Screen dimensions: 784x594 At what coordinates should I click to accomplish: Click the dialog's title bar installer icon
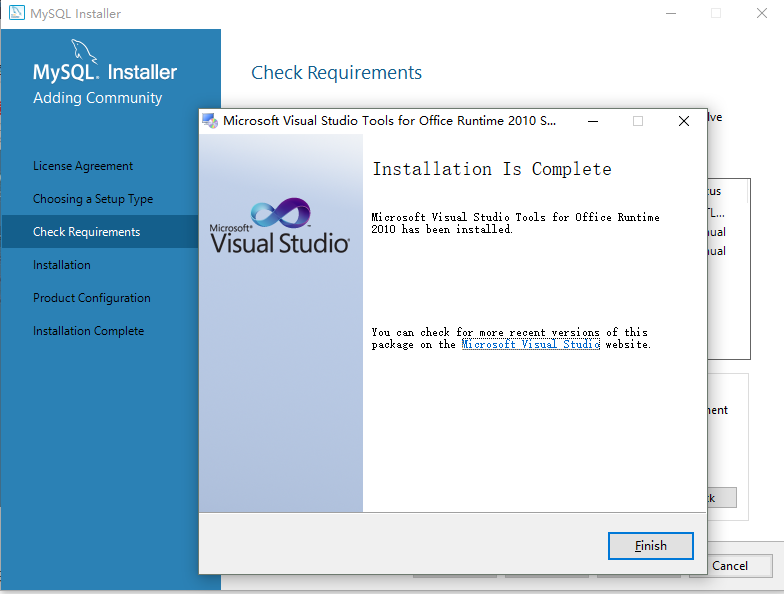coord(210,120)
